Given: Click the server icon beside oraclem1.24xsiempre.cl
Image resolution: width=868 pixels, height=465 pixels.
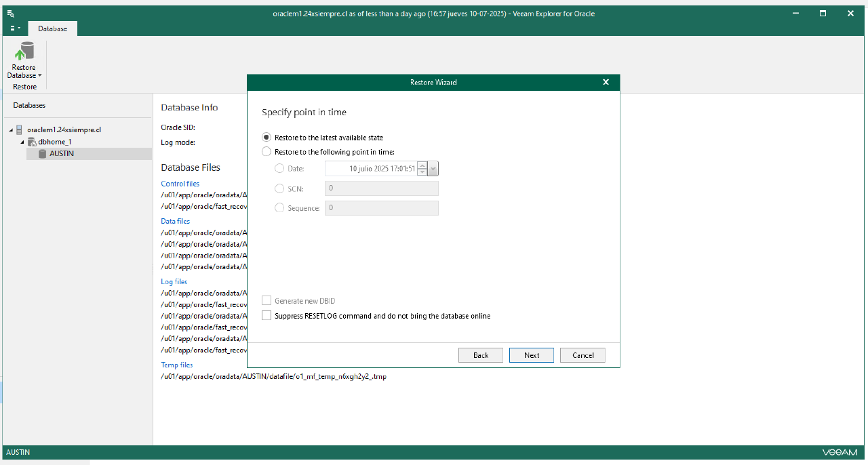Looking at the screenshot, I should coord(20,129).
